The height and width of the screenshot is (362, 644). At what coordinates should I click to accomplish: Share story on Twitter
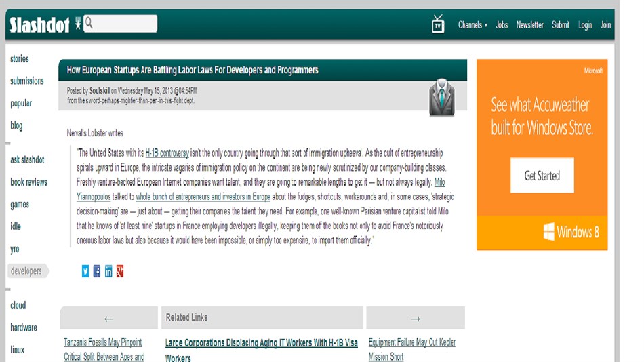85,271
